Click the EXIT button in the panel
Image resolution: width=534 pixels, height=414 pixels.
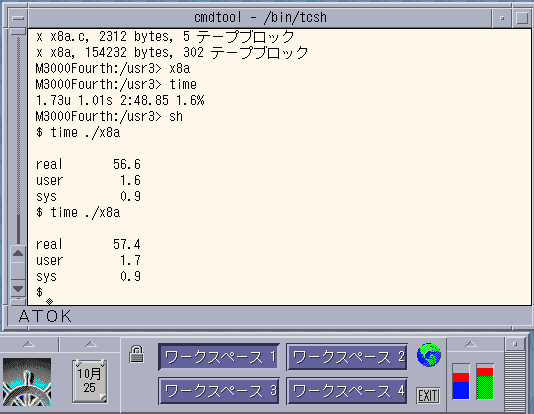click(428, 396)
